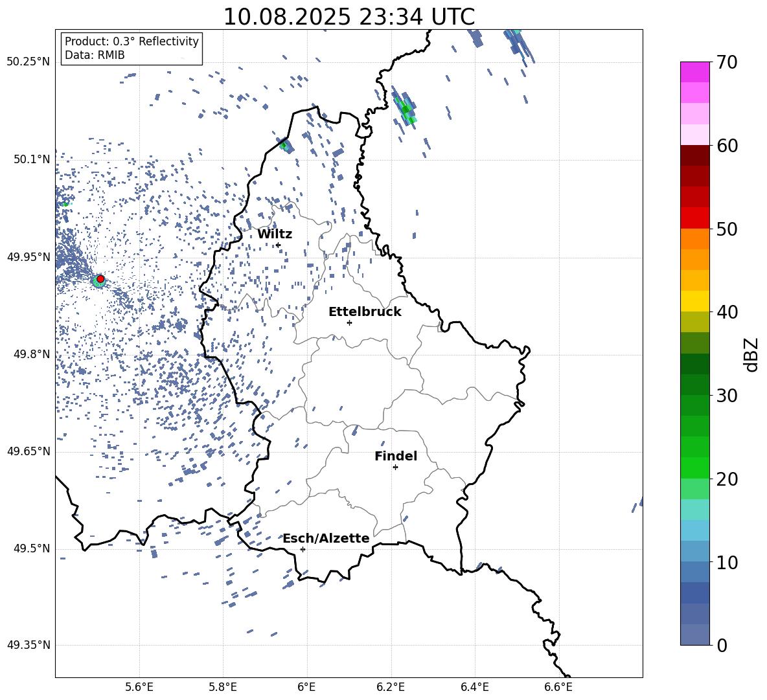Click the bright red colorbar segment above 50
This screenshot has width=767, height=700.
click(694, 218)
